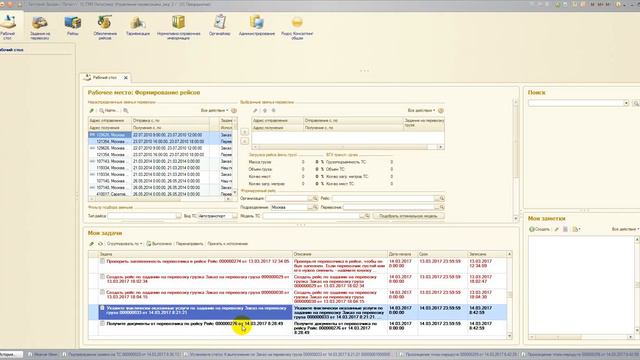Click help icon beside left Все действия
Screen dimensions: 640x360
point(234,111)
